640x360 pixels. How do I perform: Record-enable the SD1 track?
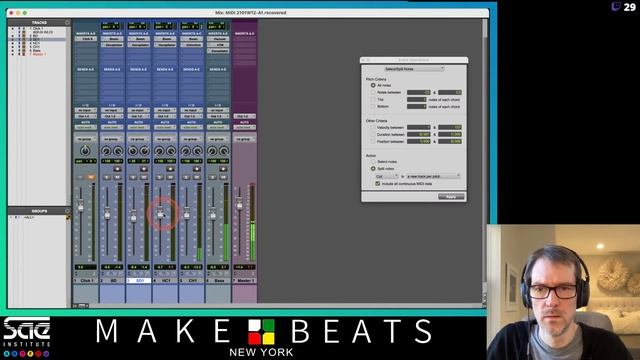(x=144, y=169)
